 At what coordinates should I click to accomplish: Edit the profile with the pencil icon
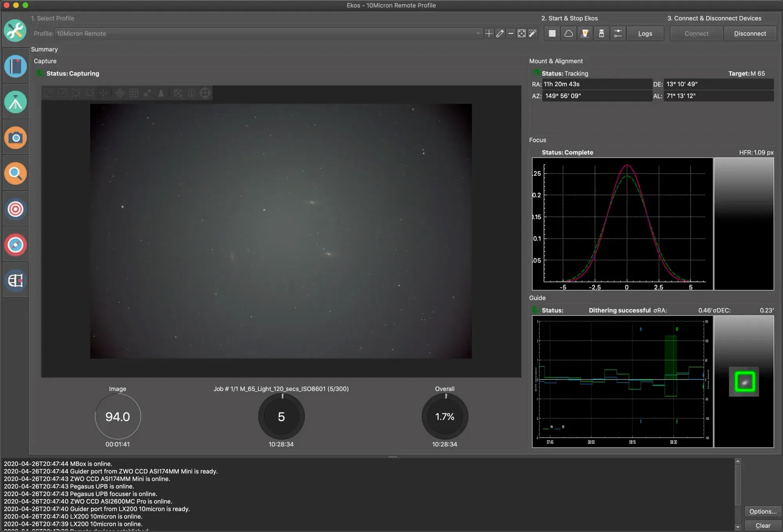pyautogui.click(x=500, y=34)
